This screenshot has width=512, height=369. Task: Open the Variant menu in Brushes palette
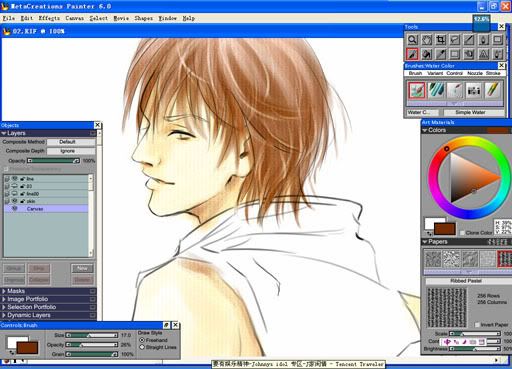[435, 73]
